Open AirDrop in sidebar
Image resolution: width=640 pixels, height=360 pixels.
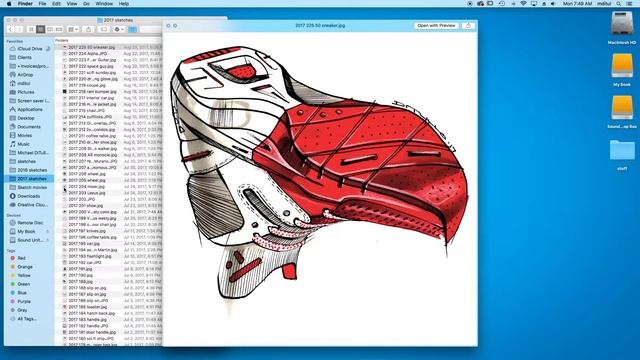tap(25, 75)
